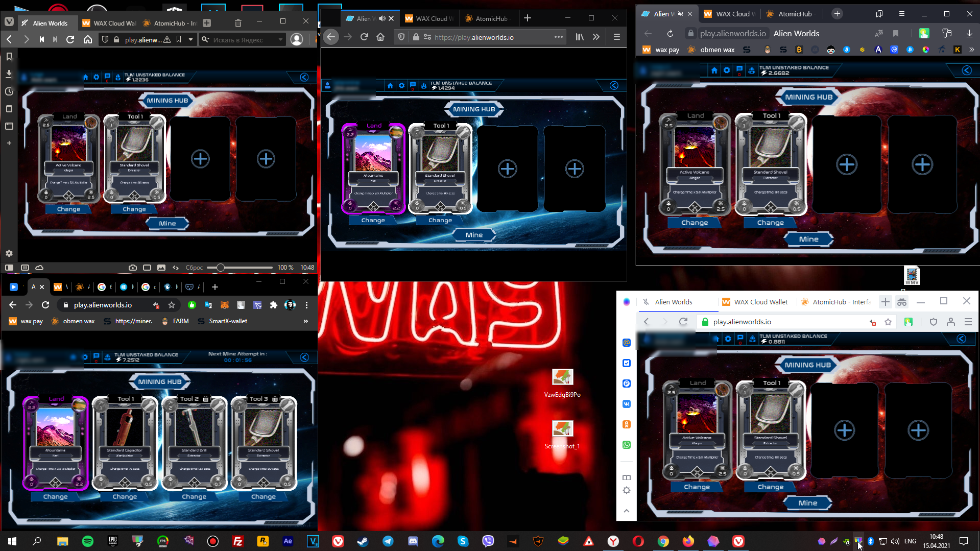Click back arrow circle in Chrome game header
980x551 pixels.
tap(304, 357)
